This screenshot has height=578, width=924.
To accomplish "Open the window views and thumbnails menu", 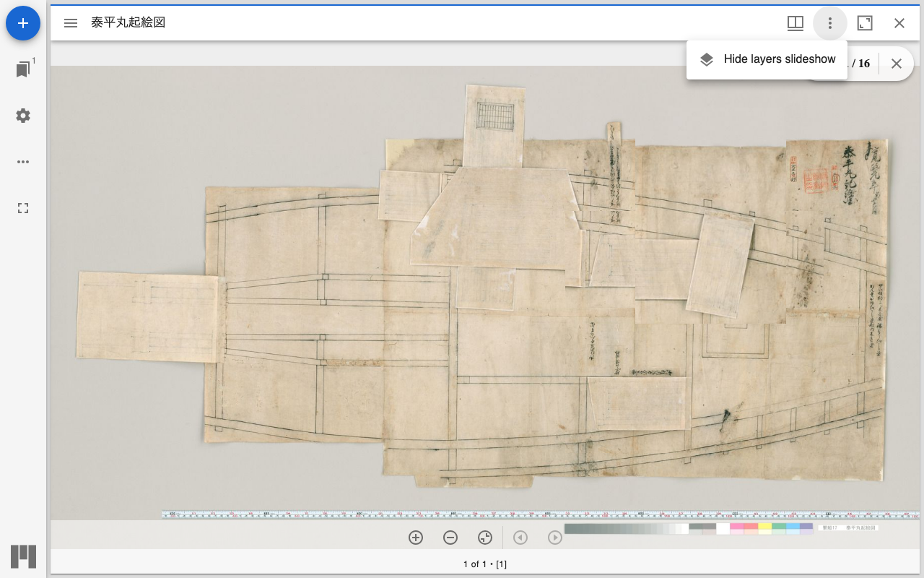I will click(796, 23).
